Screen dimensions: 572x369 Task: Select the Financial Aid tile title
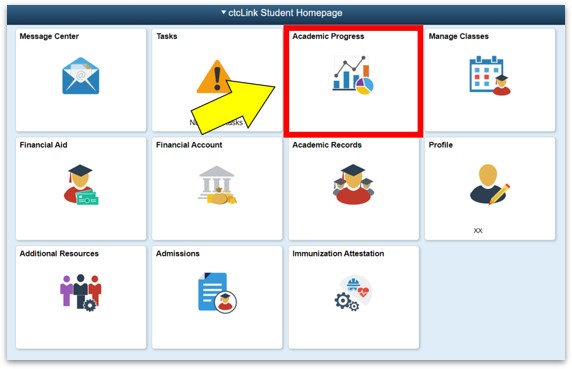[x=43, y=145]
